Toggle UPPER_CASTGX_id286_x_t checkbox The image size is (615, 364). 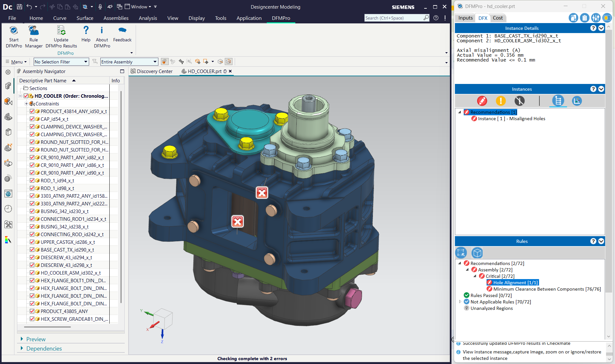tap(32, 242)
